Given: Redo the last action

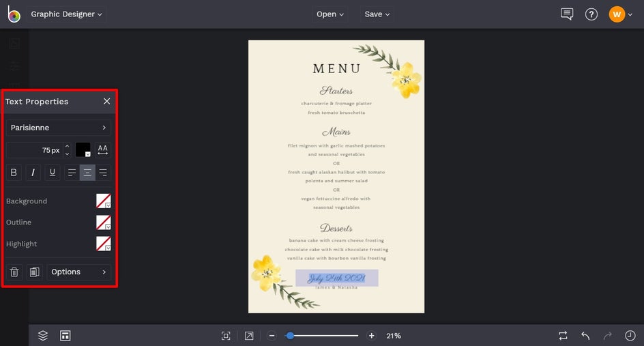Looking at the screenshot, I should (x=607, y=336).
